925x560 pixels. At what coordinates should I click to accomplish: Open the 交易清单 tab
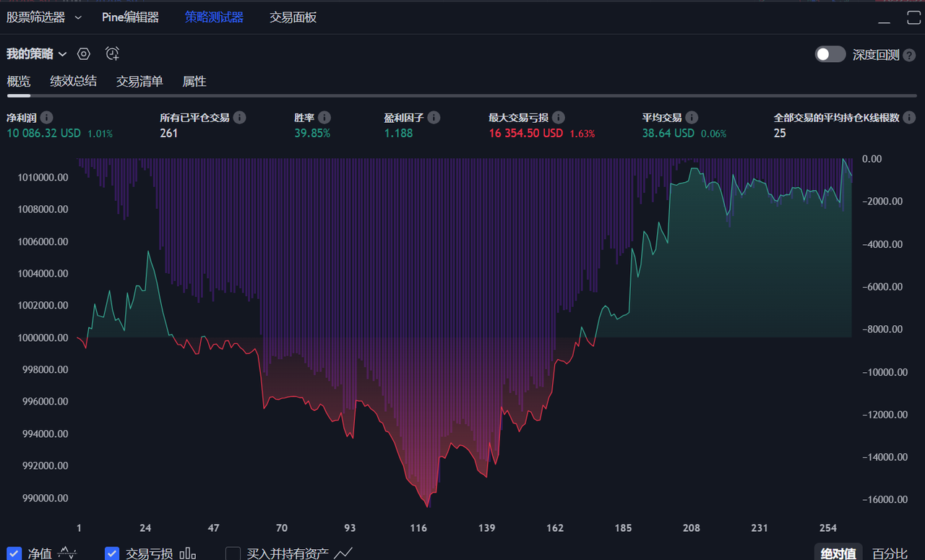tap(139, 82)
